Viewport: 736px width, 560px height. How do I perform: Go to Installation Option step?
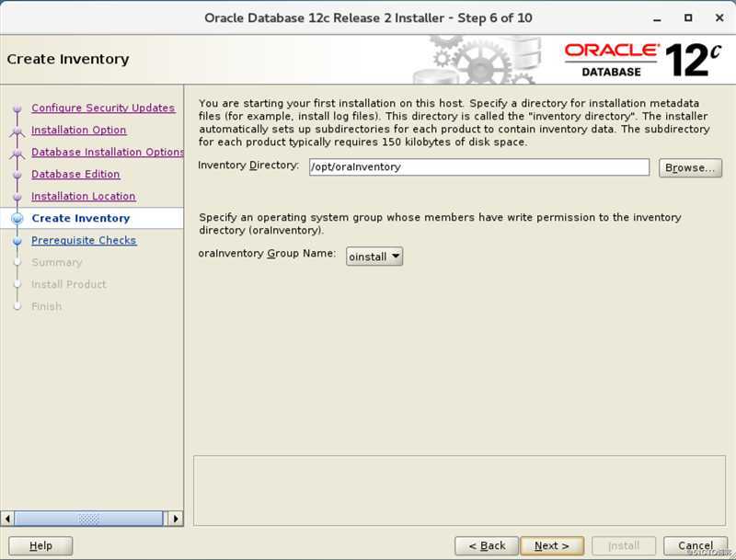[78, 130]
